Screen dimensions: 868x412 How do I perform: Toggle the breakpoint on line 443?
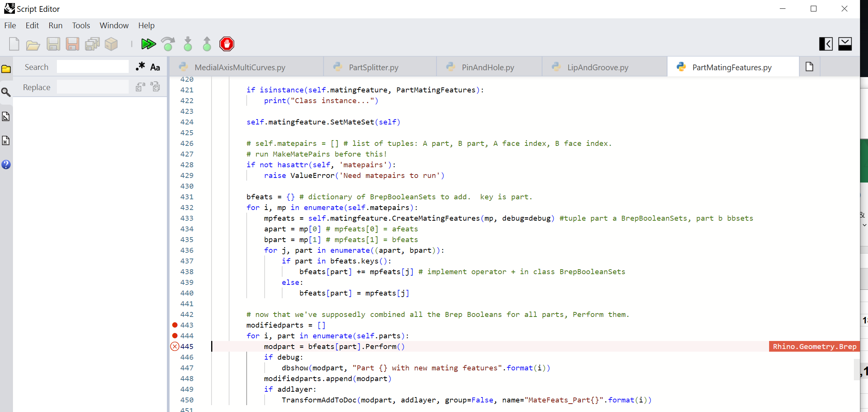point(175,325)
